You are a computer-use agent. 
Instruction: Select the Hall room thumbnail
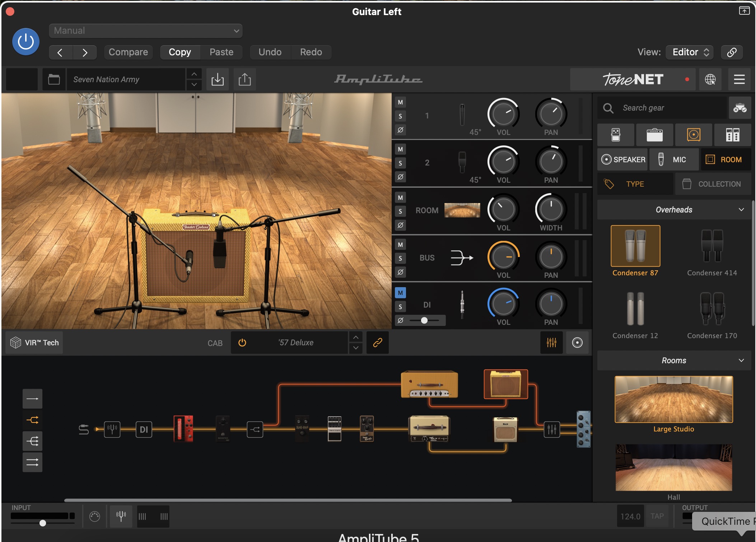click(674, 468)
